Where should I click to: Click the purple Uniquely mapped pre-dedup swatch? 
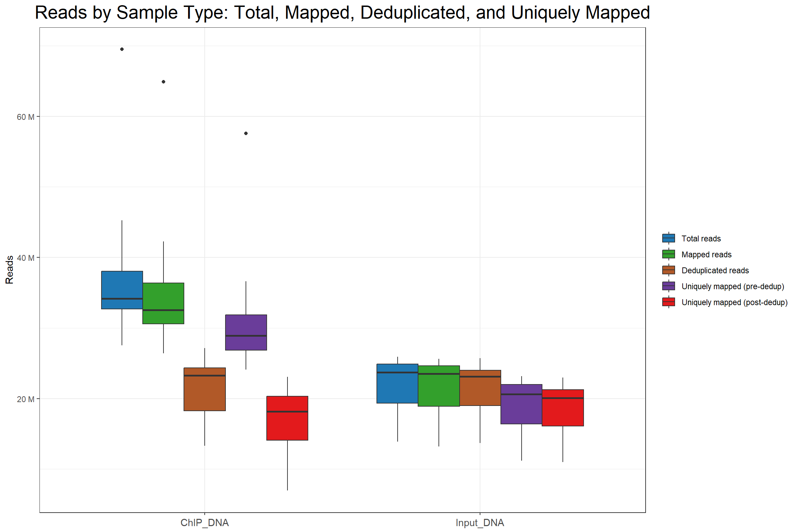(x=668, y=286)
